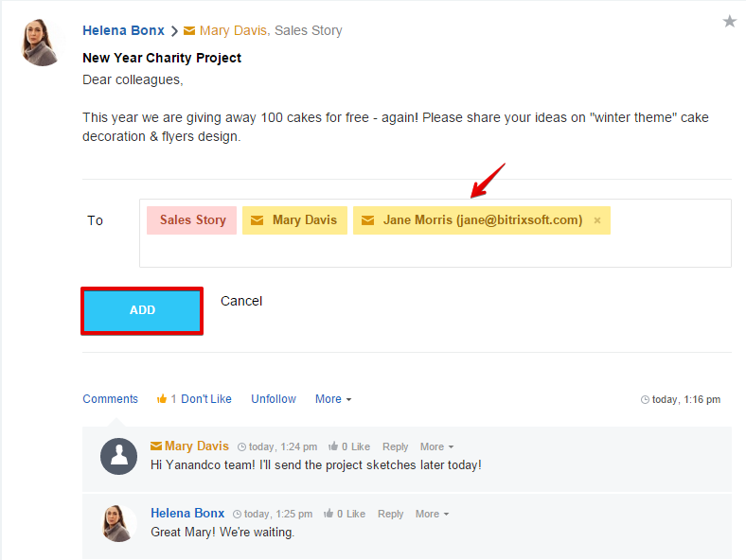Expand the post's More dropdown
The height and width of the screenshot is (560, 746).
click(333, 399)
